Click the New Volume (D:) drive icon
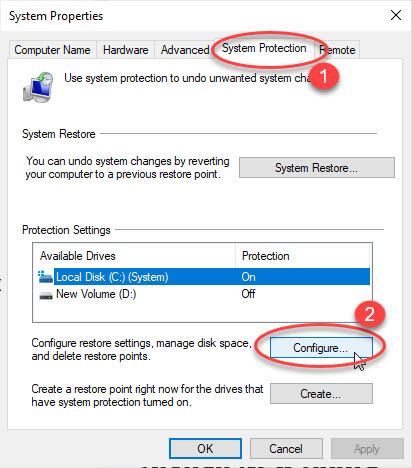The image size is (412, 468). 46,295
